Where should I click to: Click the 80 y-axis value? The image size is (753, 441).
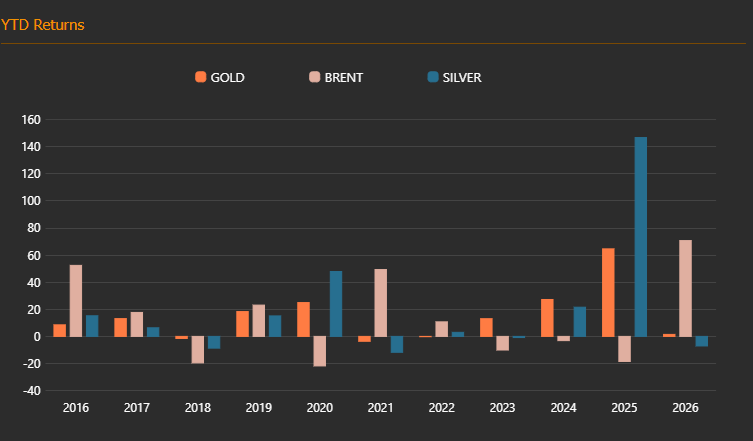point(34,228)
